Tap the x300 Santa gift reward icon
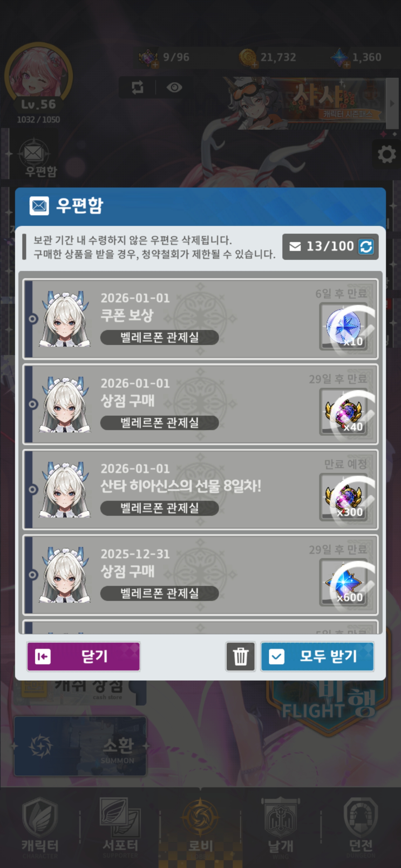 point(343,497)
